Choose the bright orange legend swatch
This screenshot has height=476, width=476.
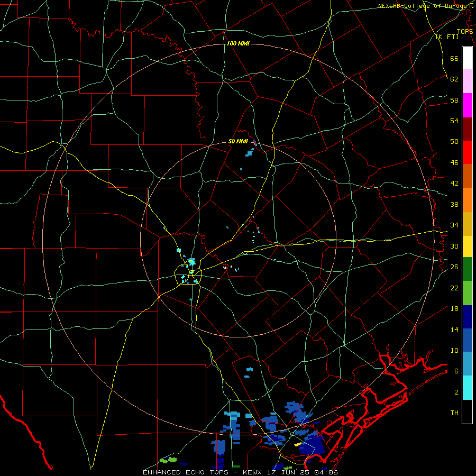[x=467, y=200]
